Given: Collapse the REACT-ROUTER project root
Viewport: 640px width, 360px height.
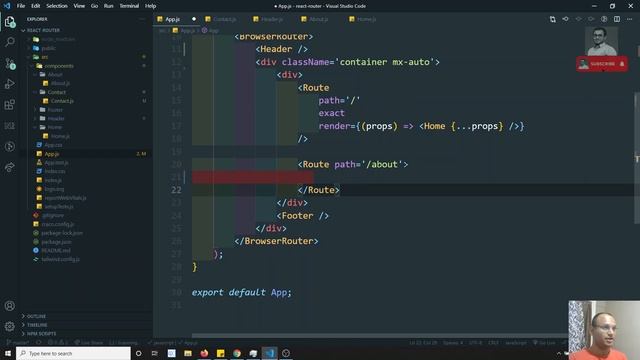Looking at the screenshot, I should tap(43, 31).
